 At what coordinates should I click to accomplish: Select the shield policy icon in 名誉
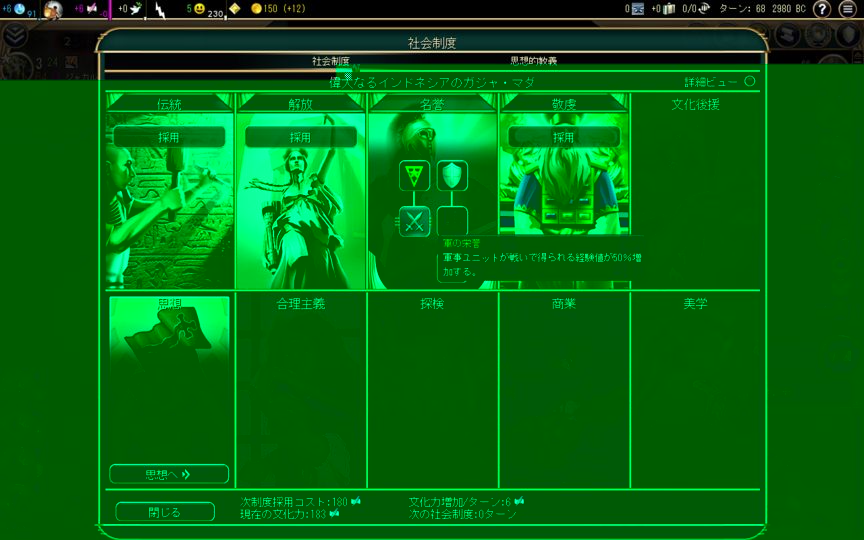452,176
